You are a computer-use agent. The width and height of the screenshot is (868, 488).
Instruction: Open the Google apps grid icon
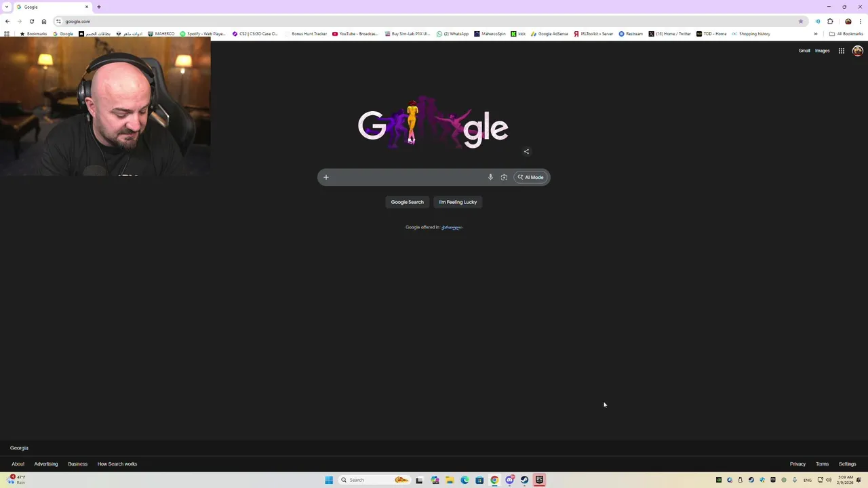(842, 51)
